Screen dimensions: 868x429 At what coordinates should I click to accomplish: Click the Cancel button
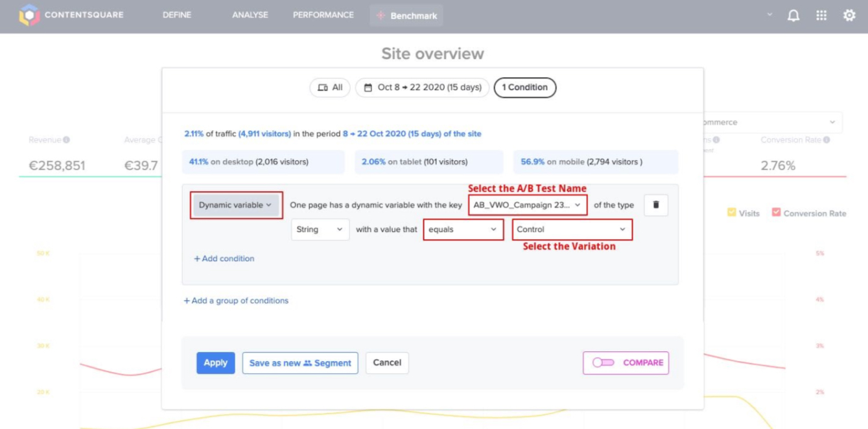pos(387,363)
